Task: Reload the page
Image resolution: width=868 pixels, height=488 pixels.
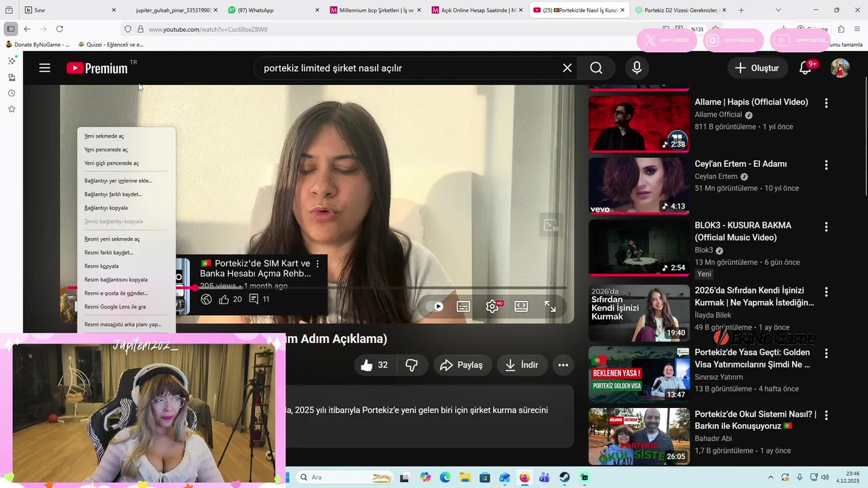Action: click(60, 29)
